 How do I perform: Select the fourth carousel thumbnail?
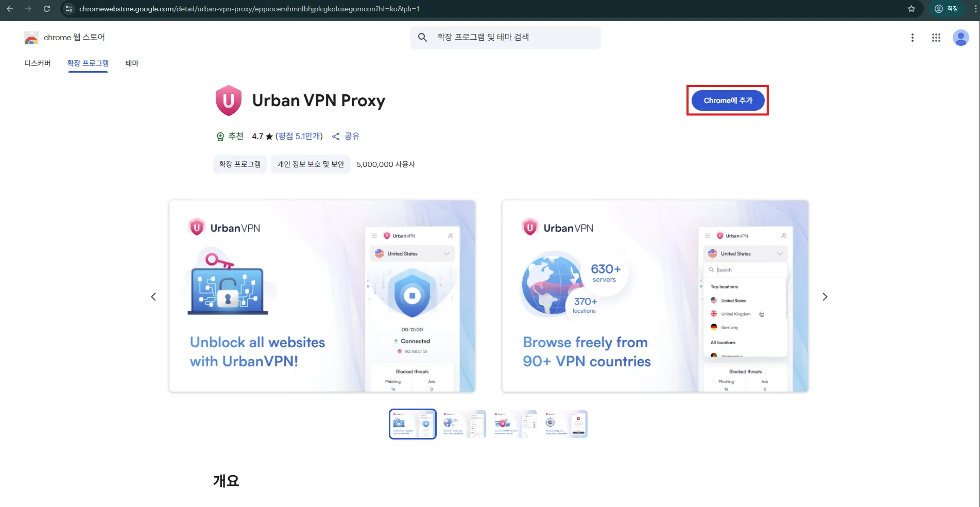coord(565,424)
